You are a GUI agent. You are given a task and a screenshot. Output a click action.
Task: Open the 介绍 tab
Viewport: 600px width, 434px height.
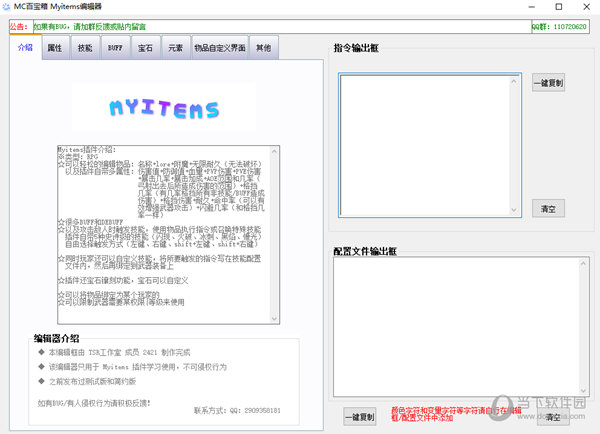pos(25,47)
